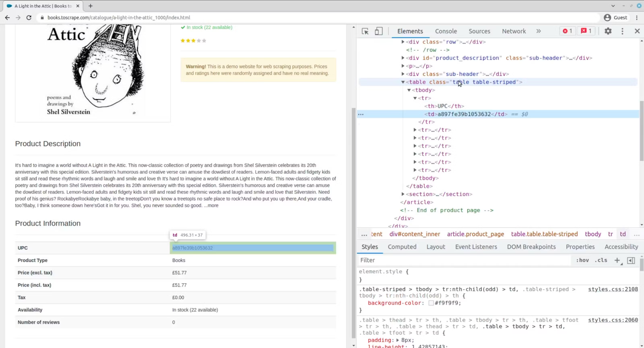Expand the section element node
644x348 pixels.
tap(402, 194)
